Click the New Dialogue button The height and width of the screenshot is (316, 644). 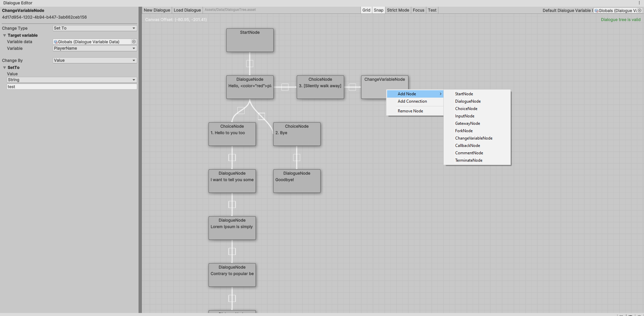coord(157,10)
